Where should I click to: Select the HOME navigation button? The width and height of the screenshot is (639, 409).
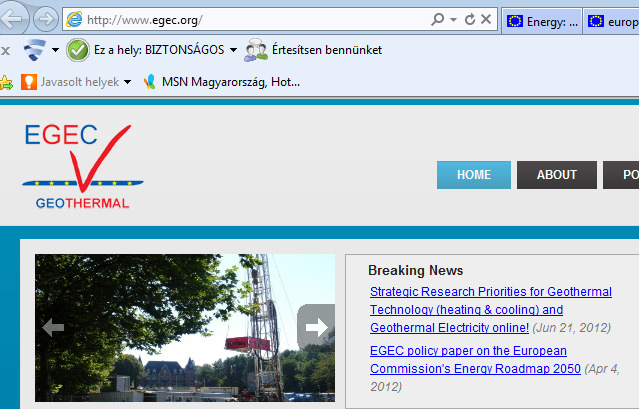click(474, 175)
